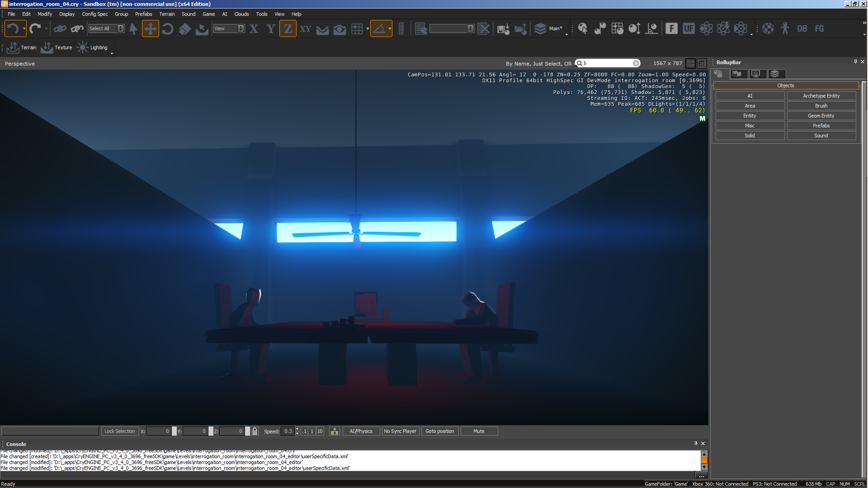
Task: Toggle the XY axis constraint
Action: pos(306,29)
